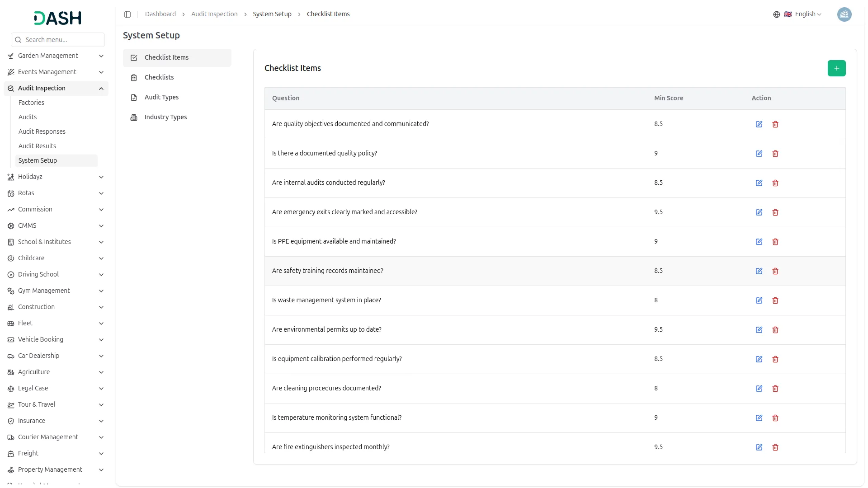Toggle the sidebar collapse icon
The width and height of the screenshot is (868, 488).
click(x=127, y=14)
